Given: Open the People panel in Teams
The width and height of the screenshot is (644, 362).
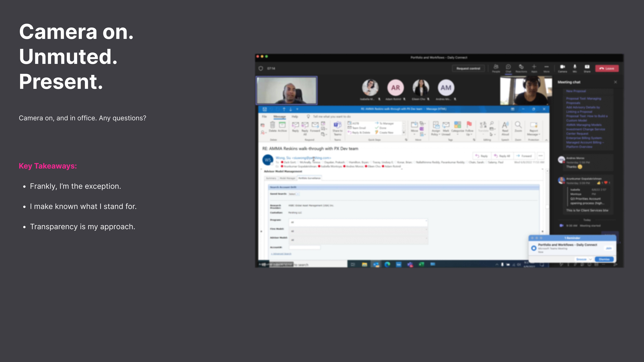Looking at the screenshot, I should pyautogui.click(x=496, y=68).
